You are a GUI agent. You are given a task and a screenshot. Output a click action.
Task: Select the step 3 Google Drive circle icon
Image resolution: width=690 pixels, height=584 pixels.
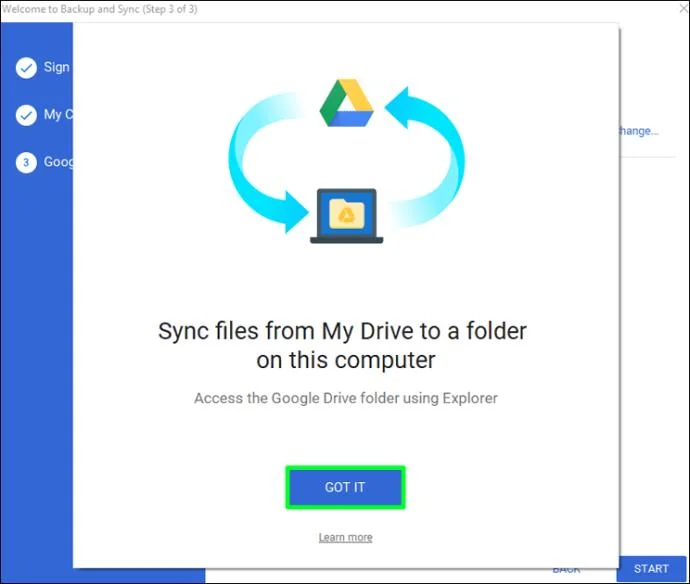(x=26, y=162)
